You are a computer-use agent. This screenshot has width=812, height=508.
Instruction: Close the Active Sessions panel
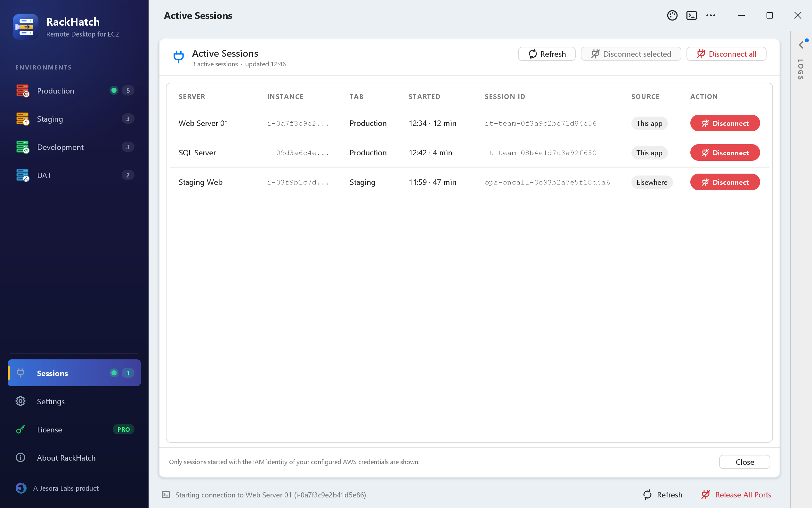[x=744, y=462]
